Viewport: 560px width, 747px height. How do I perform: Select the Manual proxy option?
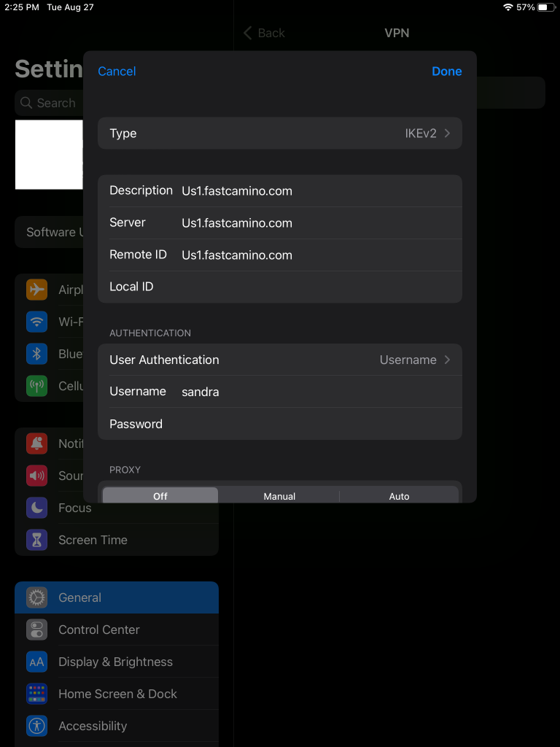pos(279,496)
